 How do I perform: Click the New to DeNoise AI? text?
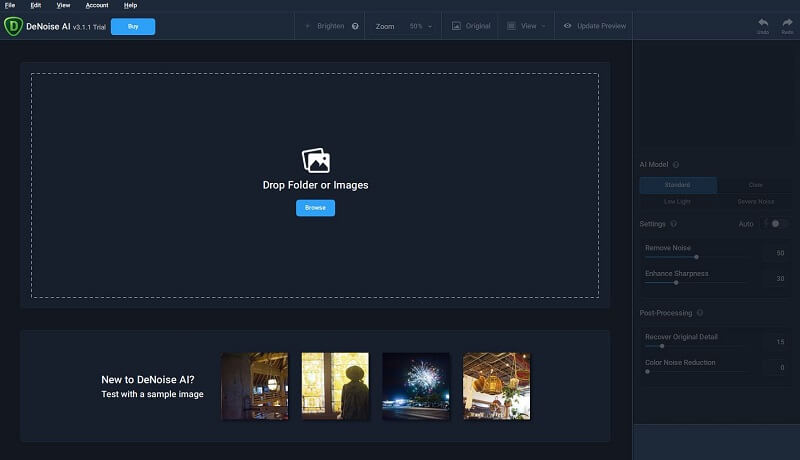147,379
